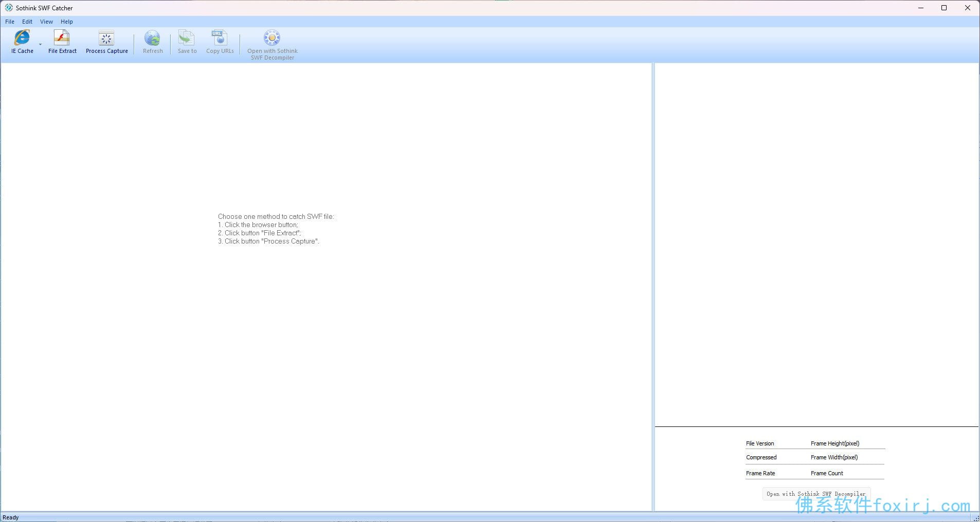This screenshot has width=980, height=522.
Task: Maximize the Sothink SWF Catcher window
Action: pos(944,8)
